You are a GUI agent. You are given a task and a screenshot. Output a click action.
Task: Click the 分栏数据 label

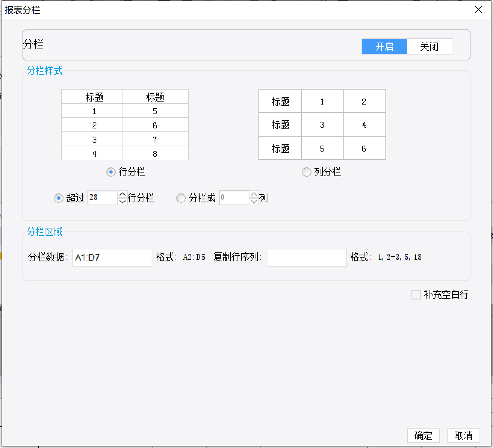click(47, 257)
